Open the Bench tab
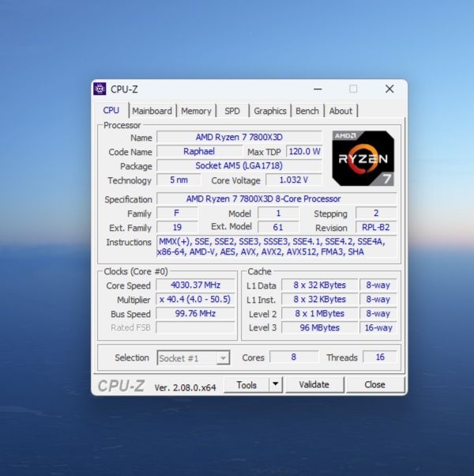474x476 pixels. [x=307, y=111]
